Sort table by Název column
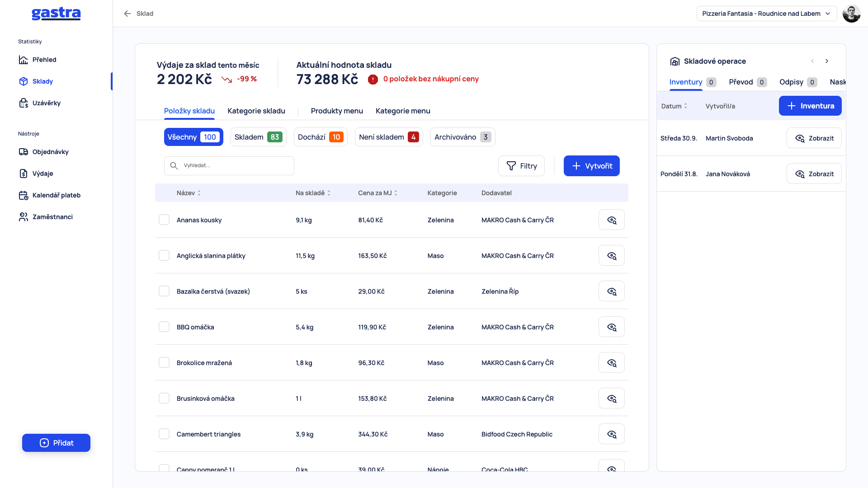 click(189, 193)
